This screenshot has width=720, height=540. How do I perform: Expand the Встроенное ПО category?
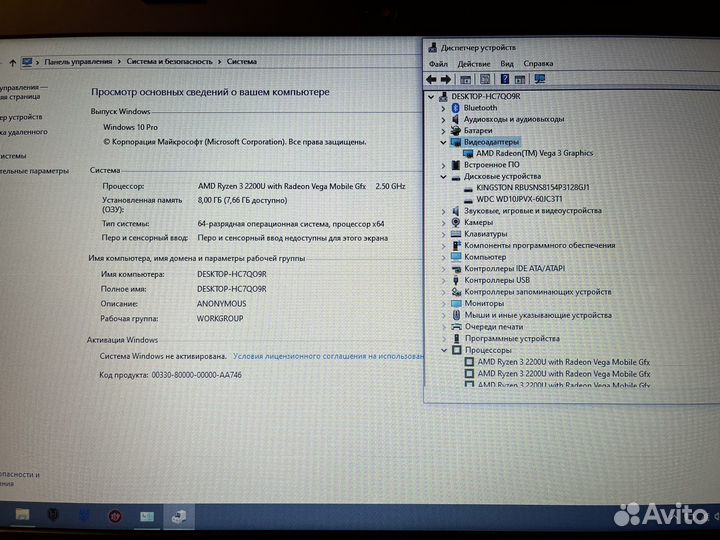[x=443, y=165]
